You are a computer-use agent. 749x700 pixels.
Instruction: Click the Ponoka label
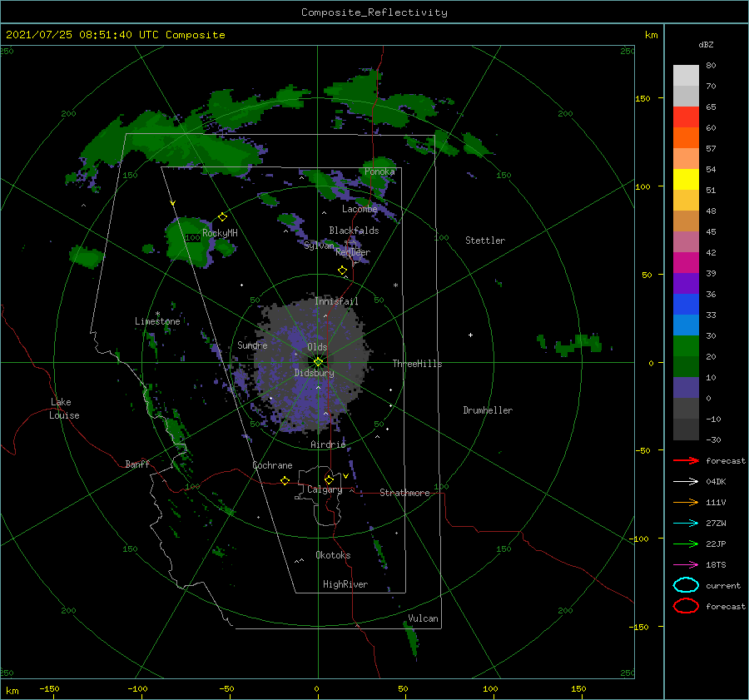pyautogui.click(x=379, y=171)
